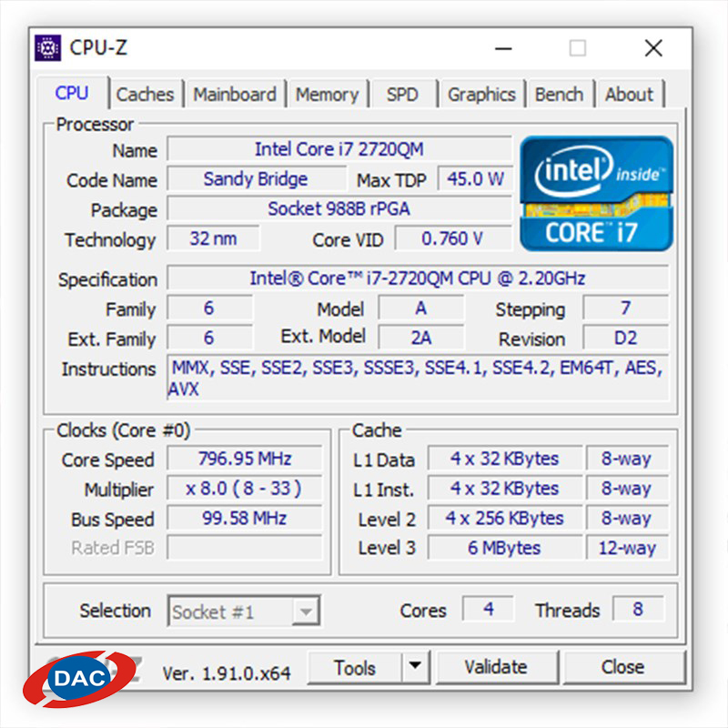
Task: Select the CPU tab
Action: [72, 93]
